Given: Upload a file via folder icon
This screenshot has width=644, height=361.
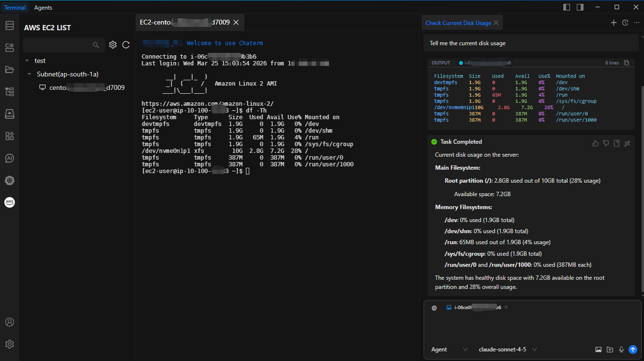Looking at the screenshot, I should (x=610, y=349).
